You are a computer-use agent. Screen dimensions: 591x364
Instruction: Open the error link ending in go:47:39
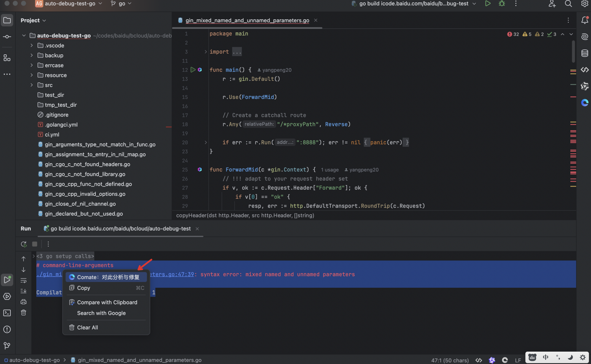tap(172, 274)
